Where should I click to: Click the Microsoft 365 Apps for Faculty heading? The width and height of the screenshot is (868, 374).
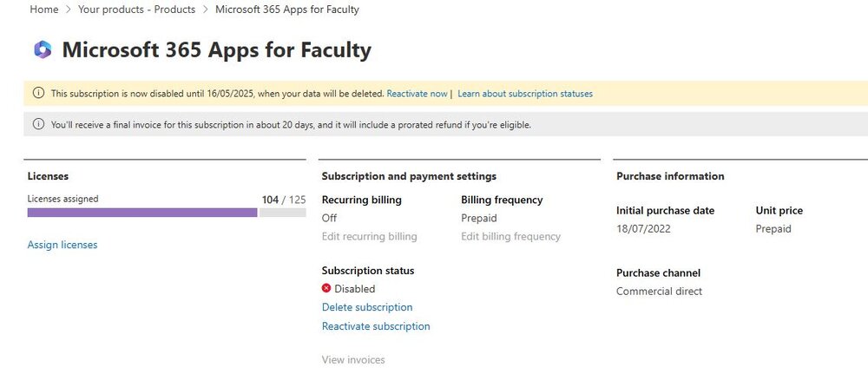click(x=216, y=49)
